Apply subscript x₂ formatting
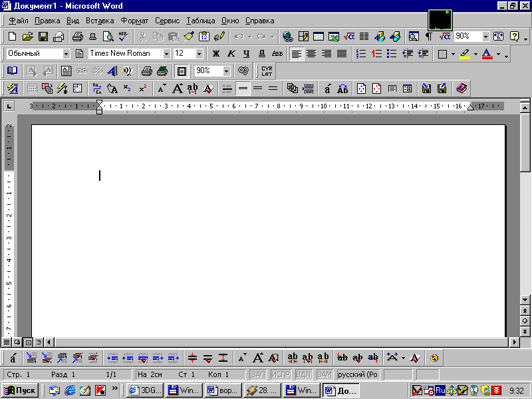This screenshot has height=399, width=532. [127, 88]
